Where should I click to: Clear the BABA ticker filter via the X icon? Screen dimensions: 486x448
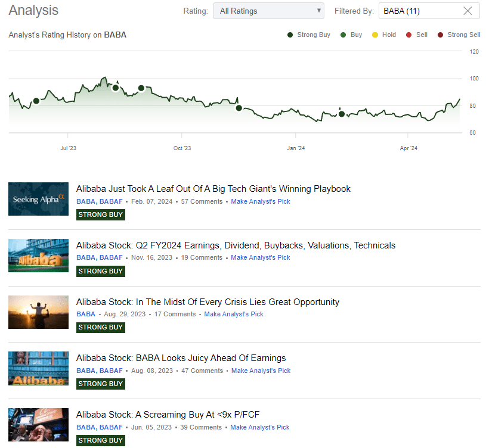[x=469, y=11]
